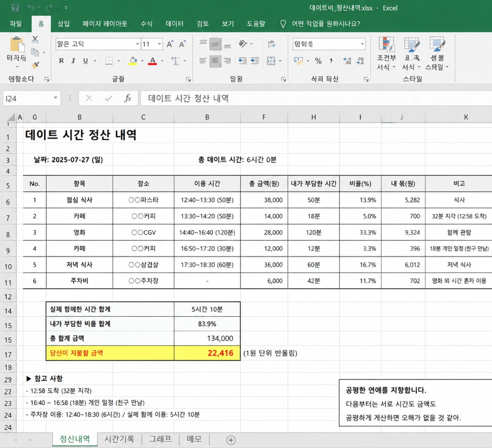Screen dimensions: 492x448
Task: Click the decrease indent icon
Action: pyautogui.click(x=243, y=61)
